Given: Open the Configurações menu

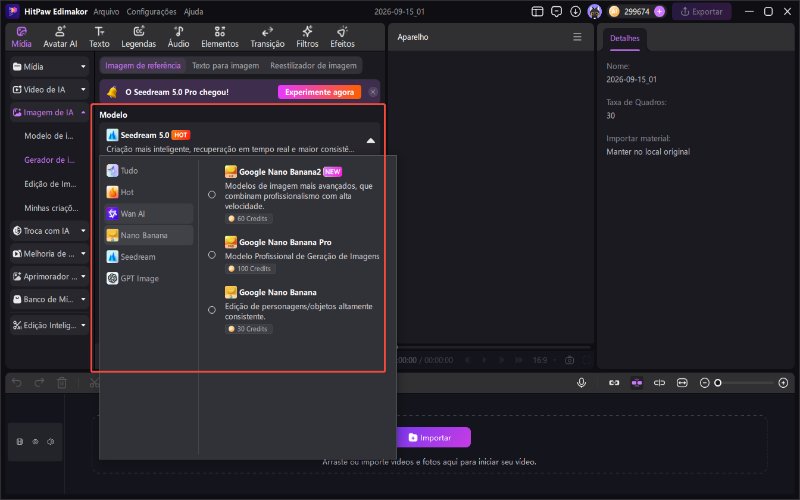Looking at the screenshot, I should point(152,12).
